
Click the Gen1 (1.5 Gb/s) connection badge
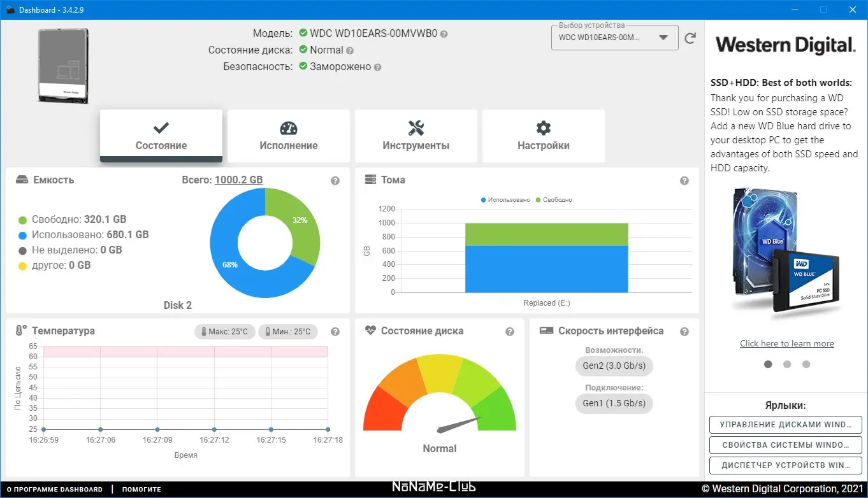click(614, 403)
